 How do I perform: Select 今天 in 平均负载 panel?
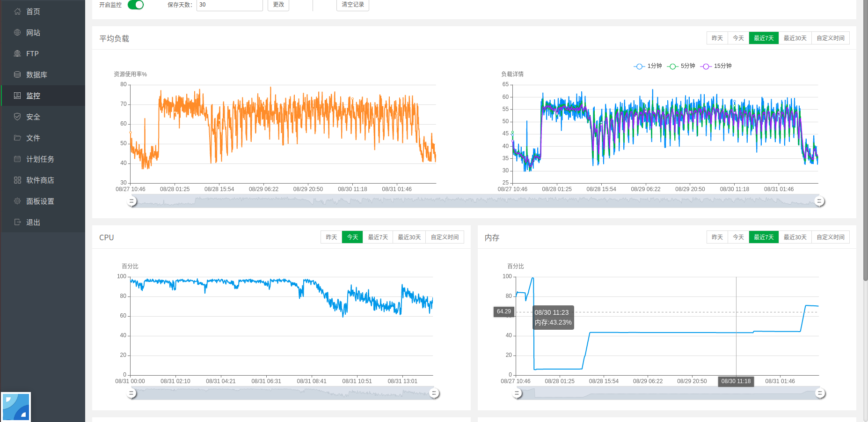(x=738, y=38)
